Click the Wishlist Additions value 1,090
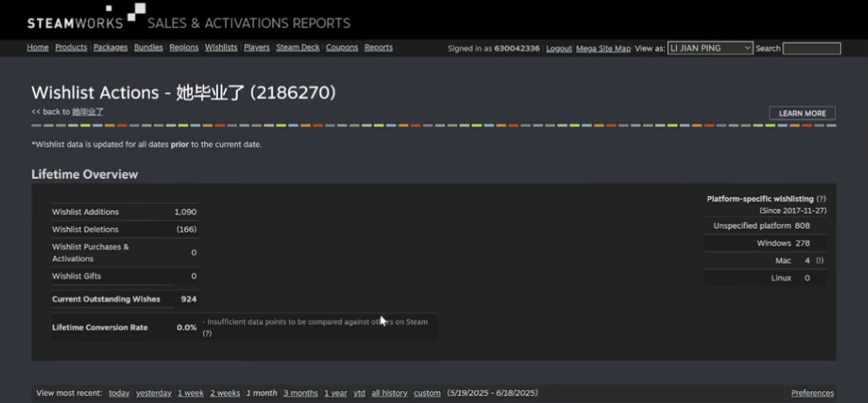The image size is (868, 403). 186,212
